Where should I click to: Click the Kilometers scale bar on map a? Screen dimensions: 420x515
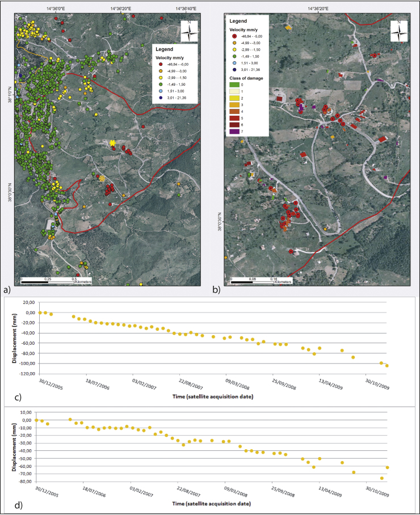point(49,280)
